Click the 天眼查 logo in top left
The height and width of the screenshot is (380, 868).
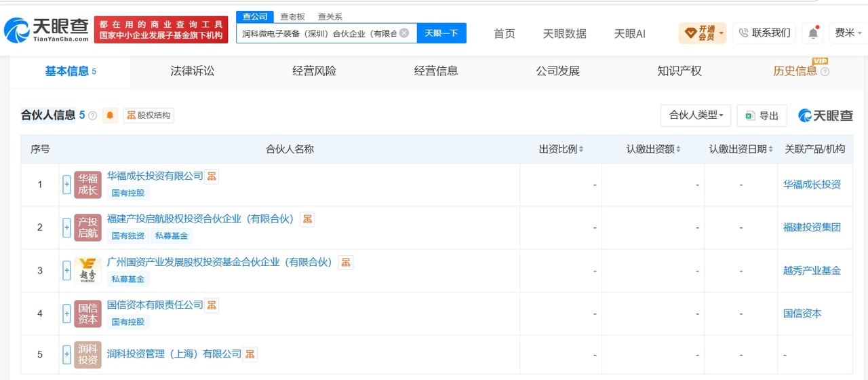[46, 30]
